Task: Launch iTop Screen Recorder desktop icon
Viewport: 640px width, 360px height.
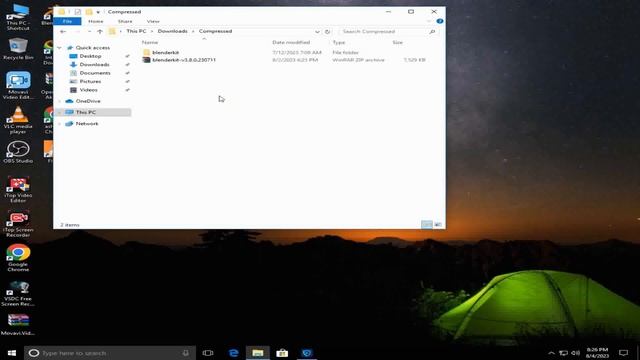Action: click(x=18, y=224)
